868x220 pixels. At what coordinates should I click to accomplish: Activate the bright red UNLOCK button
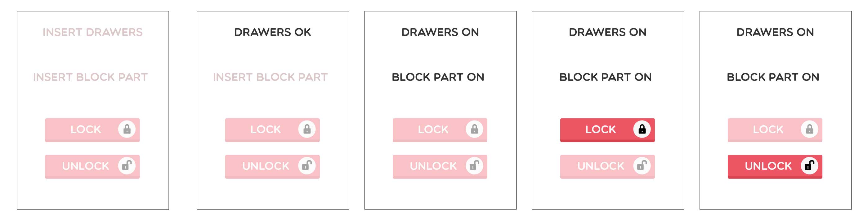[x=775, y=167]
